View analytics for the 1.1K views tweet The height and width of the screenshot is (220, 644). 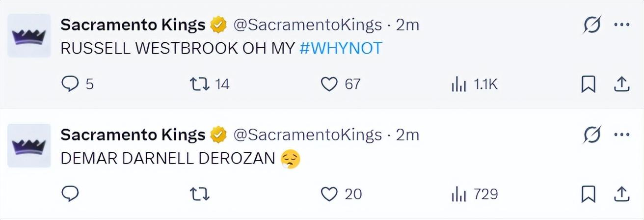tap(458, 84)
